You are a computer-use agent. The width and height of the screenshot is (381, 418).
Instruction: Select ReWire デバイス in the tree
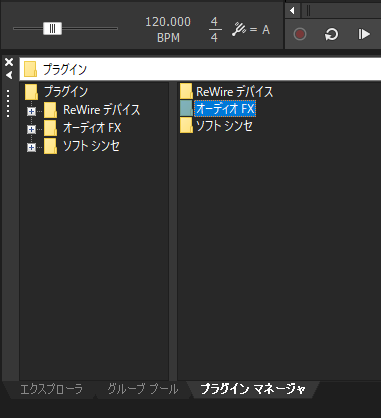click(101, 110)
